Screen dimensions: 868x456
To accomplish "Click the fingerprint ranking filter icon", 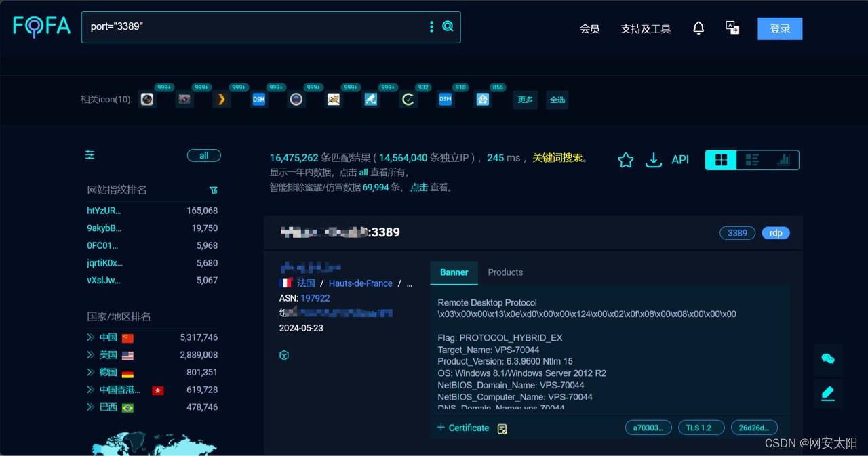I will point(214,190).
